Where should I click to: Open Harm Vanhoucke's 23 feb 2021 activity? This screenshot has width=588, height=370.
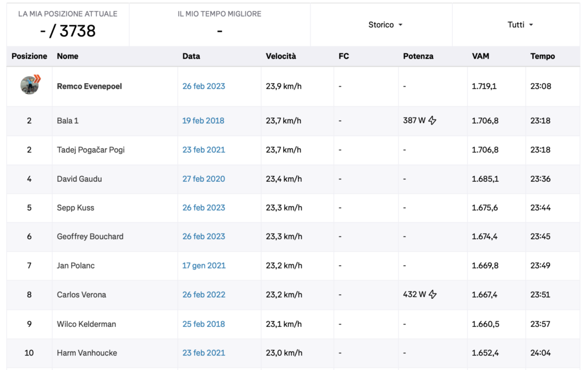click(x=204, y=353)
